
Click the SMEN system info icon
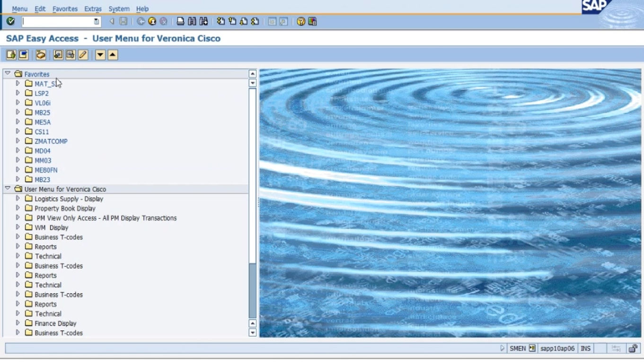point(532,348)
